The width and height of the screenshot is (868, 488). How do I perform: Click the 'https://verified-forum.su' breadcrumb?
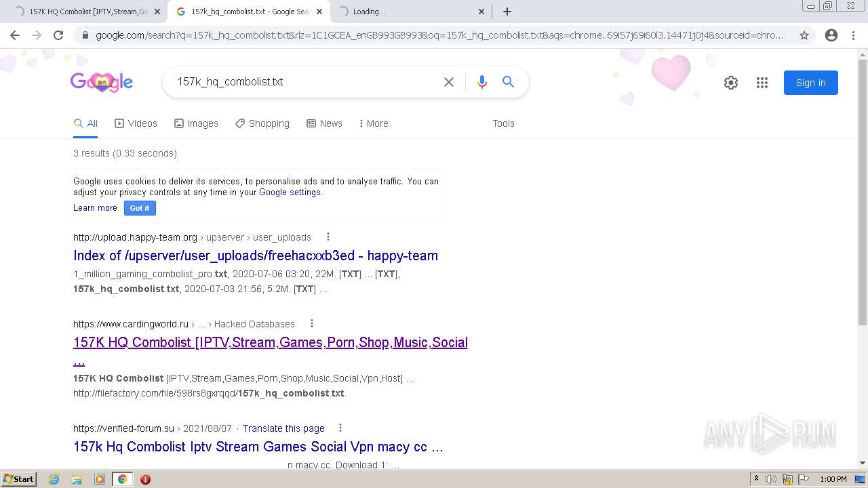pos(123,428)
